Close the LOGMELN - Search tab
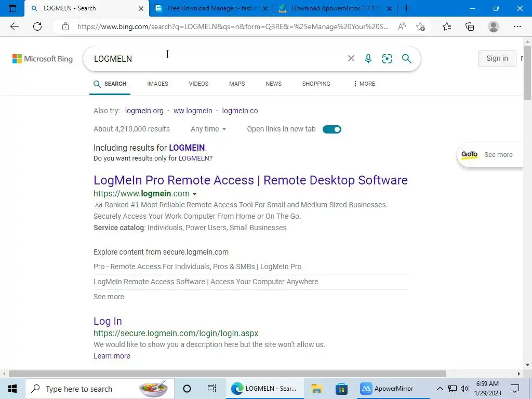This screenshot has width=532, height=399. pos(141,8)
